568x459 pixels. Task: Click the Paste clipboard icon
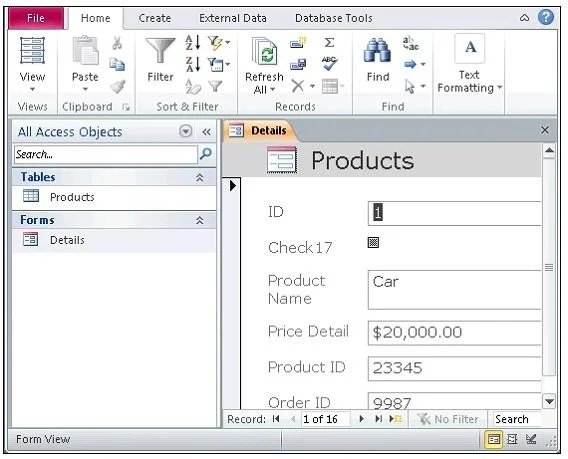click(85, 51)
